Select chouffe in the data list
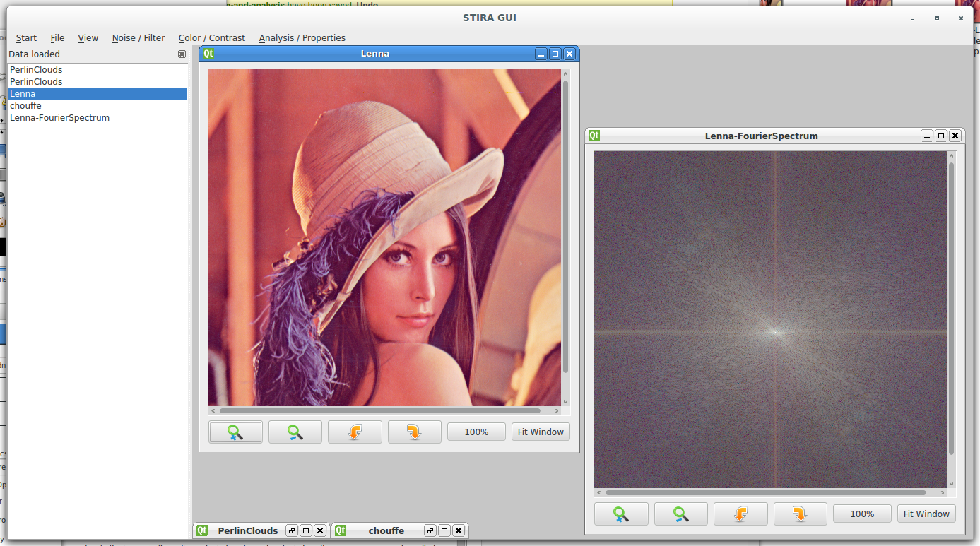Viewport: 980px width, 546px height. [x=98, y=105]
